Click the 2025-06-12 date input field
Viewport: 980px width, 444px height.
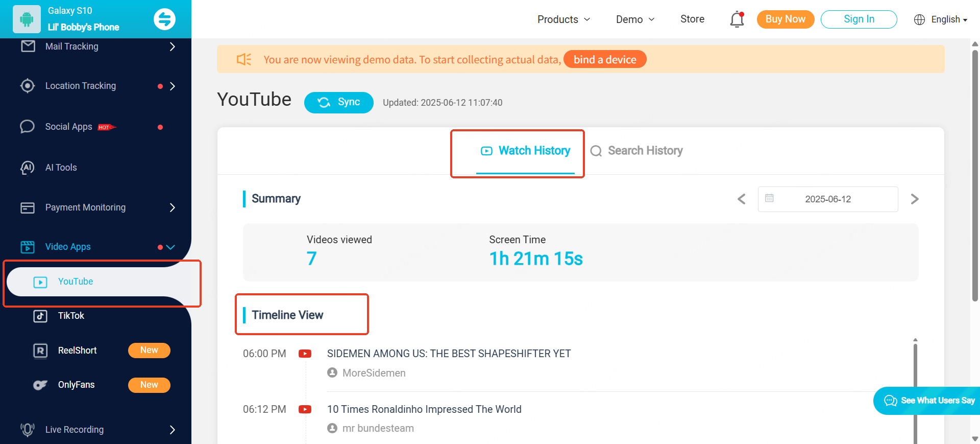[x=828, y=199]
